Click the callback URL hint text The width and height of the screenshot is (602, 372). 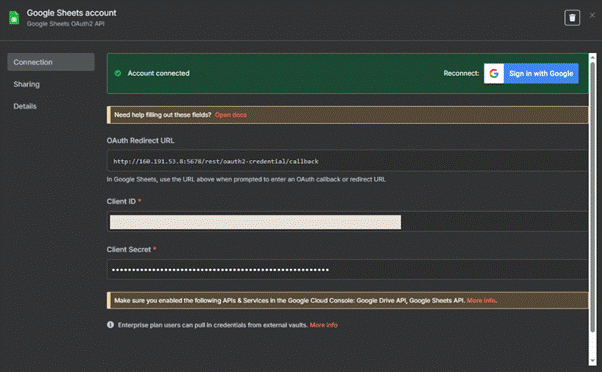[246, 179]
